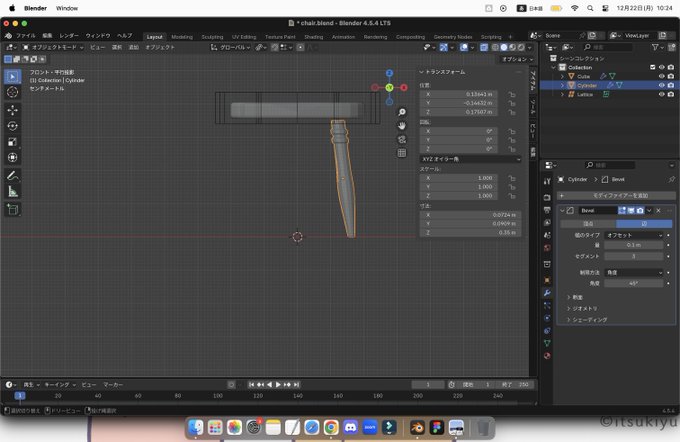
Task: Select the Annotate pencil tool
Action: [x=13, y=176]
